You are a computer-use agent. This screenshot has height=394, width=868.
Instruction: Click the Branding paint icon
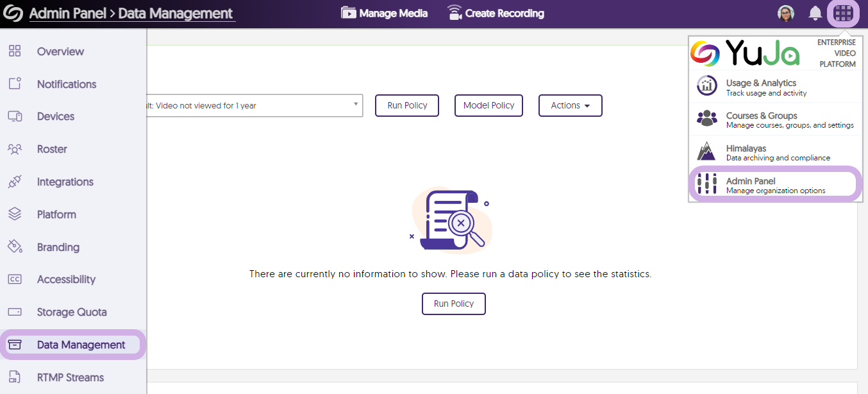click(x=15, y=247)
